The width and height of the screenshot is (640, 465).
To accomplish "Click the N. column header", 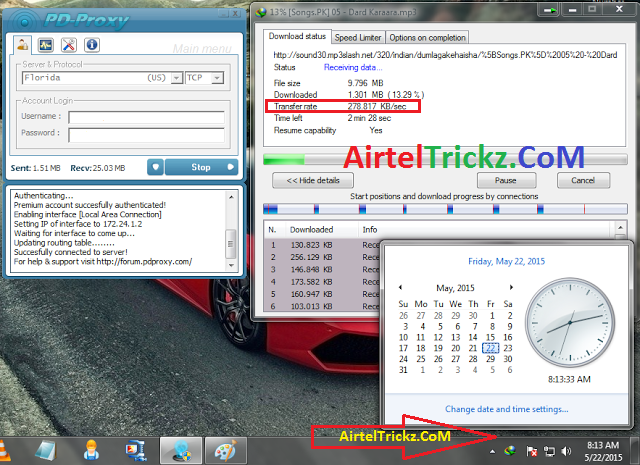I will pos(273,230).
